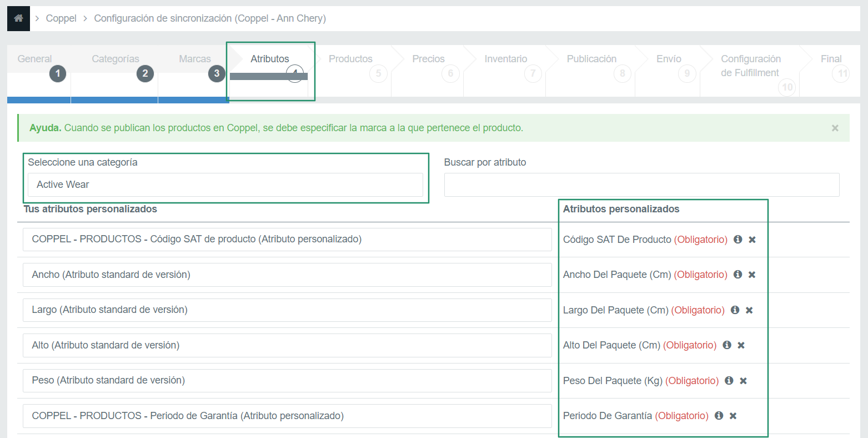Remove the Ancho Del Paquete (Cm) attribute
Image resolution: width=868 pixels, height=438 pixels.
click(x=752, y=275)
